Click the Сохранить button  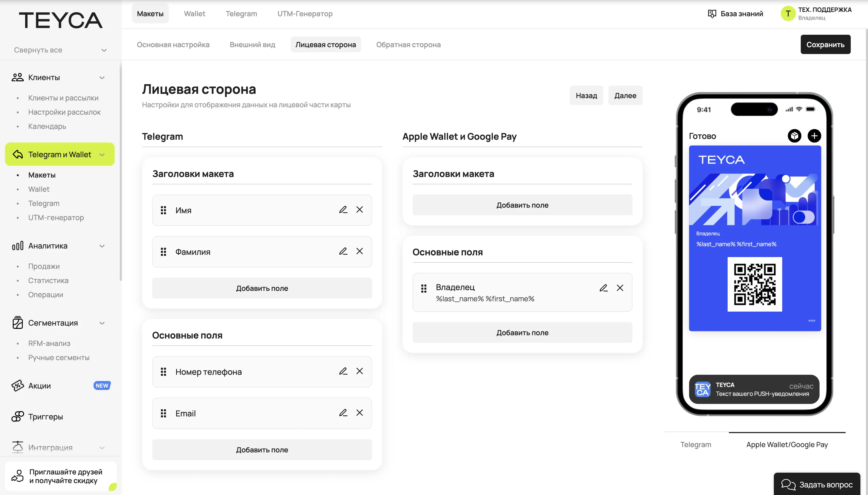[825, 44]
